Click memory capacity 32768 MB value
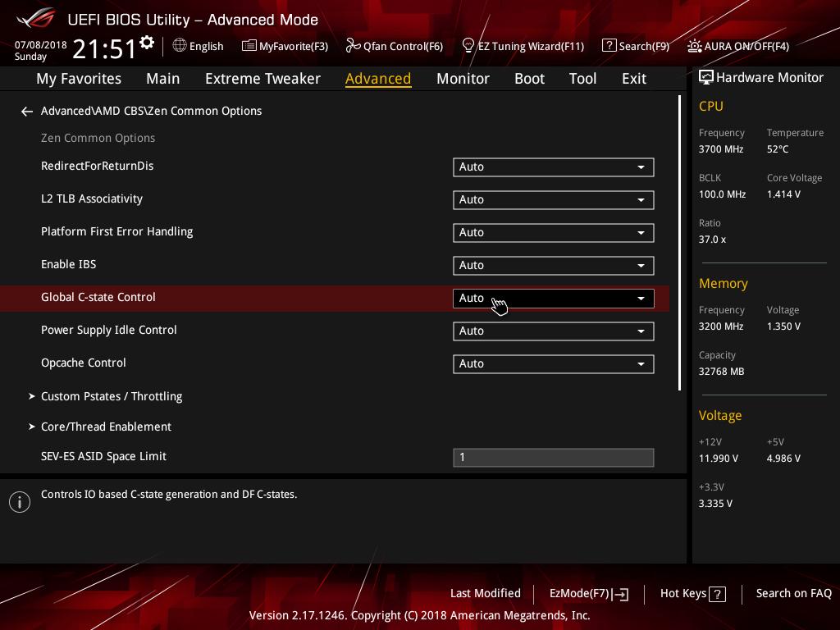 (722, 372)
